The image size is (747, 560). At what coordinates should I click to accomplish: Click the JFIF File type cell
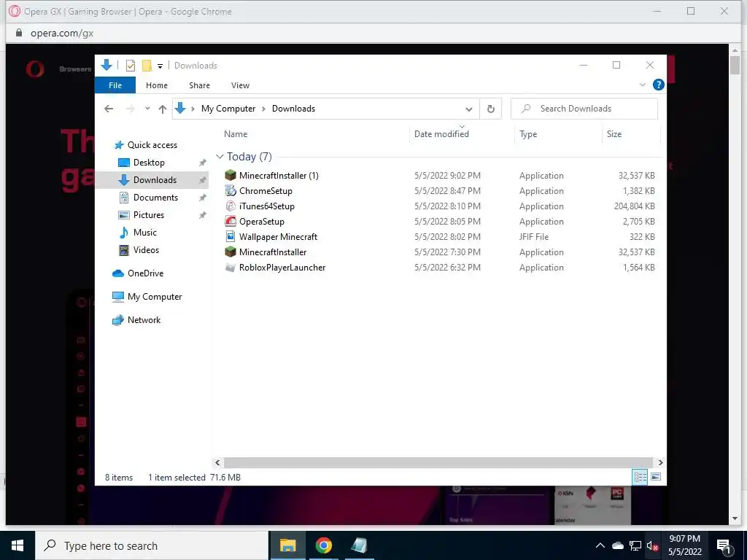(533, 237)
